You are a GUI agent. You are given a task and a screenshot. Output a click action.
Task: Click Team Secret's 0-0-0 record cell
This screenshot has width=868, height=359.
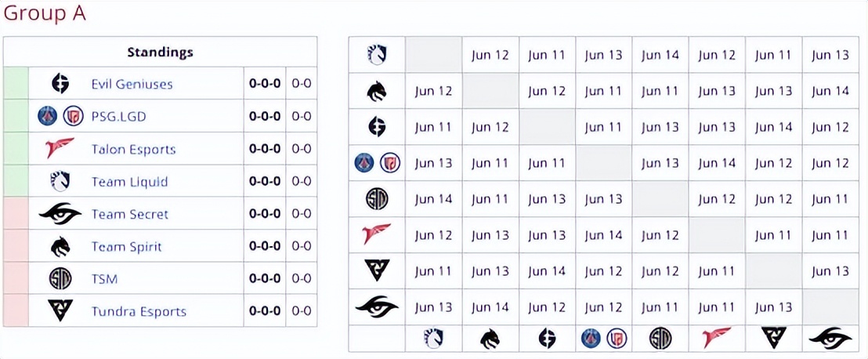pyautogui.click(x=265, y=214)
